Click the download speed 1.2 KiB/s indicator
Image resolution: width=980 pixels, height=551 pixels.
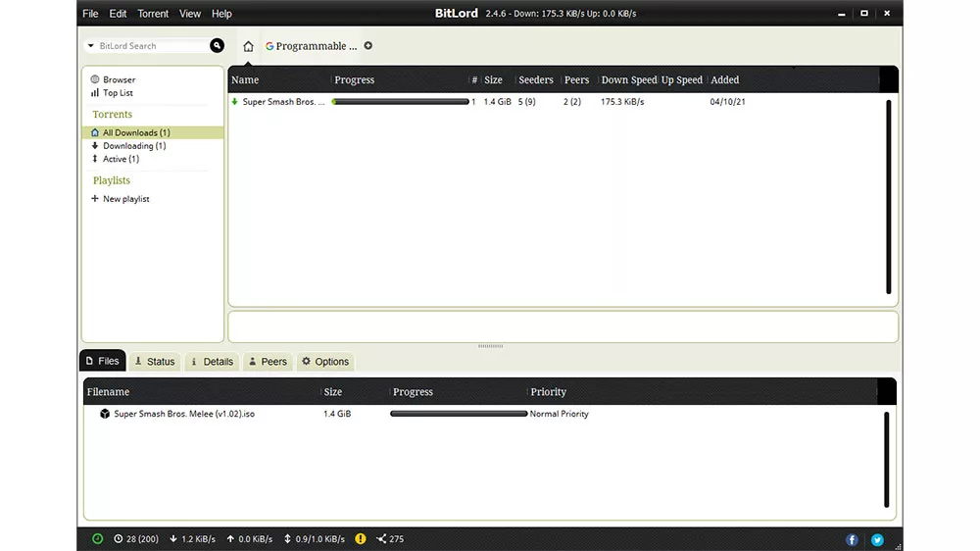[x=192, y=538]
